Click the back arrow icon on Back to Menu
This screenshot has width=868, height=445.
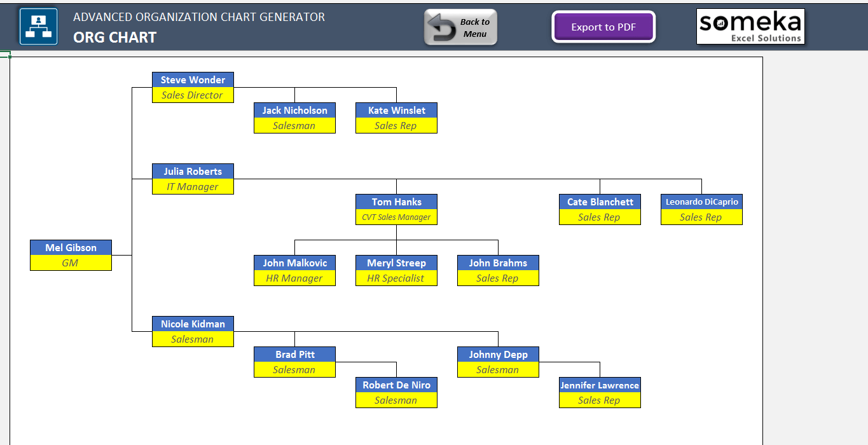[x=443, y=26]
